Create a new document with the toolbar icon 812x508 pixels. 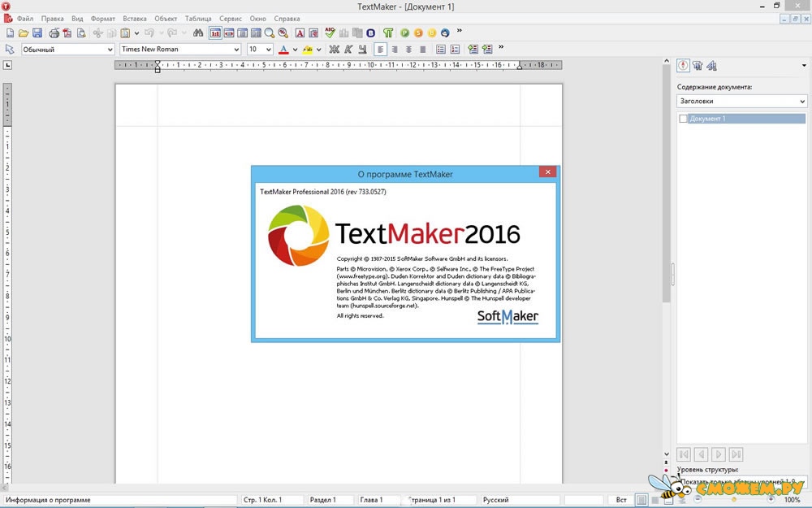coord(10,33)
